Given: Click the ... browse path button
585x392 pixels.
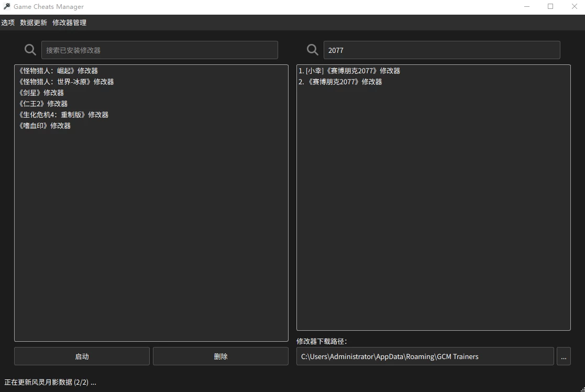Looking at the screenshot, I should tap(564, 356).
